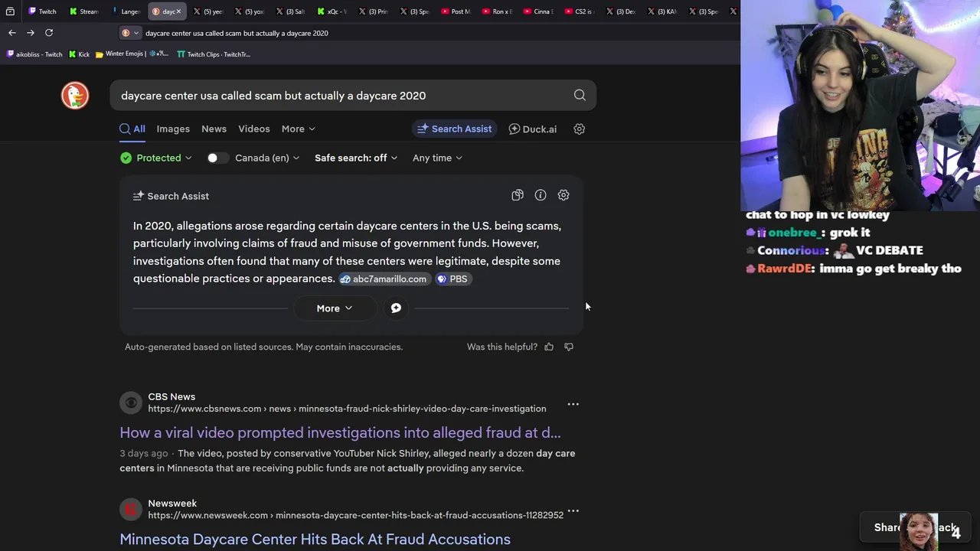Open Search Assist settings gear
The width and height of the screenshot is (980, 551).
pyautogui.click(x=563, y=195)
